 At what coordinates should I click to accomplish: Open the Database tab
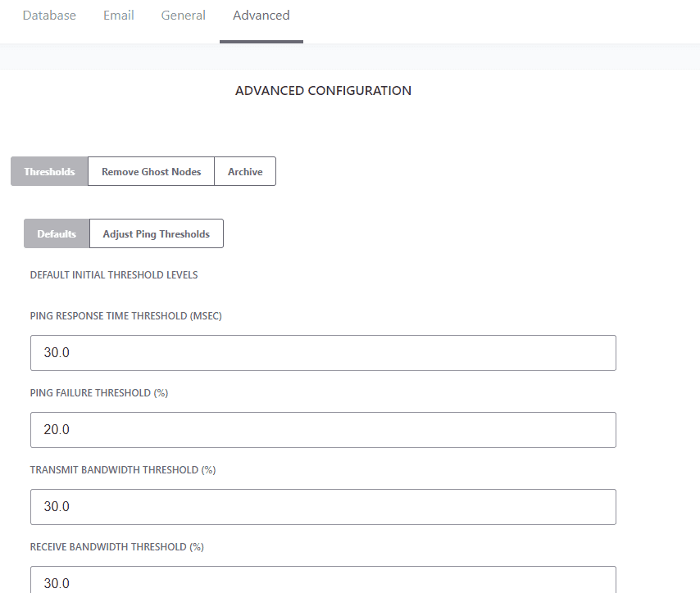pos(49,16)
